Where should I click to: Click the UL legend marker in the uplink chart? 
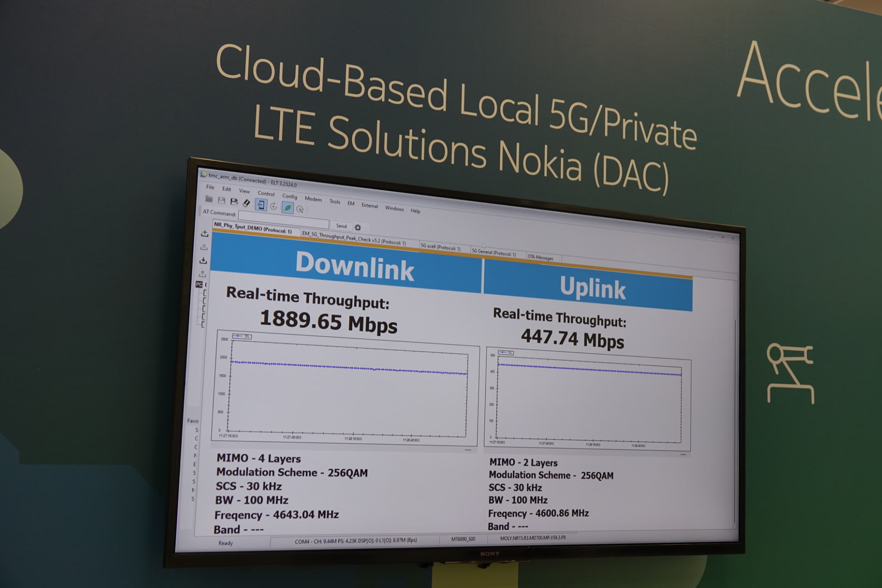506,352
